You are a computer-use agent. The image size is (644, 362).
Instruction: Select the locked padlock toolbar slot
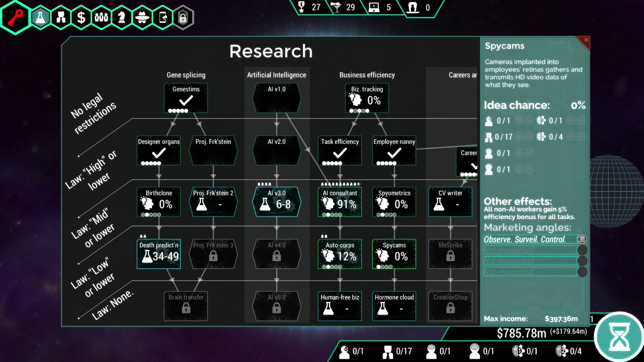pyautogui.click(x=183, y=17)
